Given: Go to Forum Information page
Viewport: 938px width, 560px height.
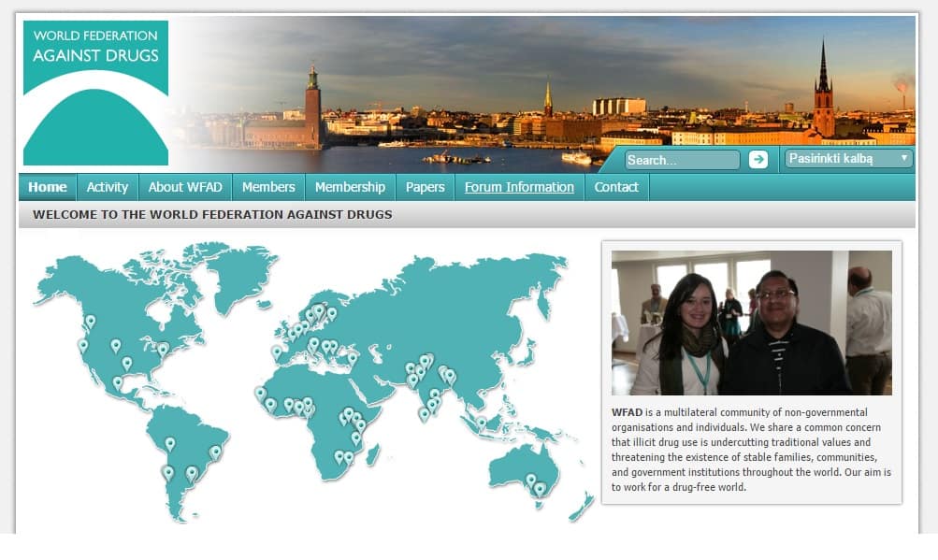Looking at the screenshot, I should [x=519, y=187].
